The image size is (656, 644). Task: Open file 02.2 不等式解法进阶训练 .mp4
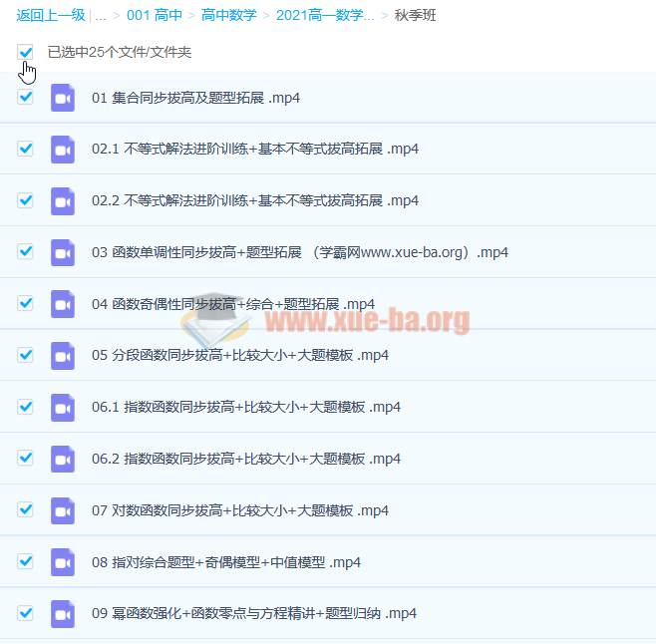(x=254, y=200)
